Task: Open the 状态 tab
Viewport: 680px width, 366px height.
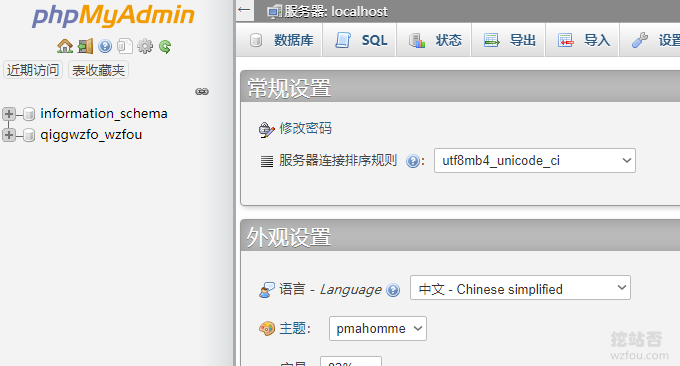Action: (435, 40)
